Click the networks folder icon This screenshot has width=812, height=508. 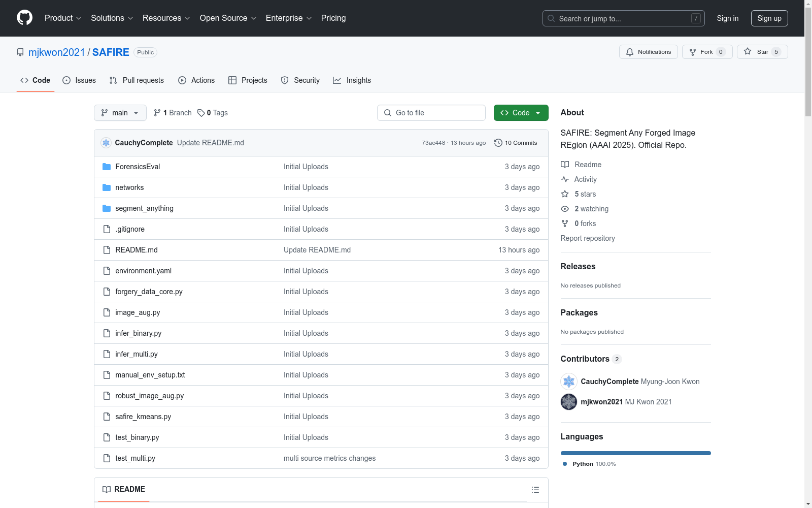point(107,187)
